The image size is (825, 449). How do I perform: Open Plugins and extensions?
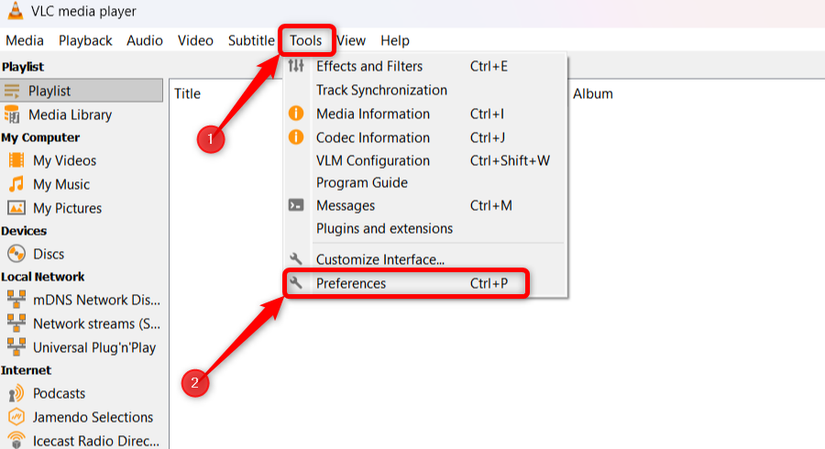[384, 228]
